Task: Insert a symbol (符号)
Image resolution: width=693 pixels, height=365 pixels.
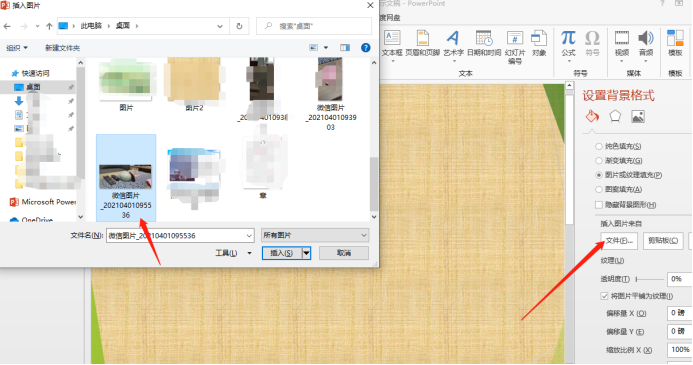Action: tap(592, 44)
